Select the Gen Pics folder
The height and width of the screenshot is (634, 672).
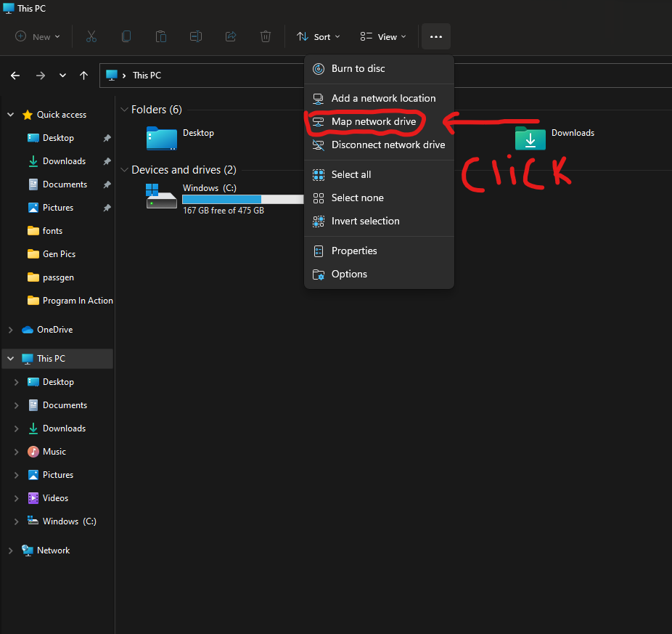click(x=58, y=254)
